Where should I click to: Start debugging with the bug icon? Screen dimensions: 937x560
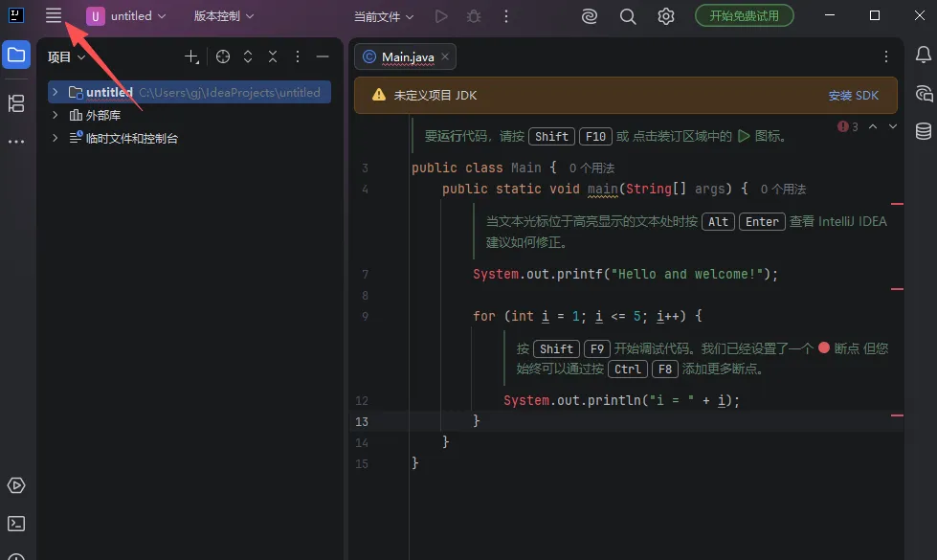click(474, 16)
